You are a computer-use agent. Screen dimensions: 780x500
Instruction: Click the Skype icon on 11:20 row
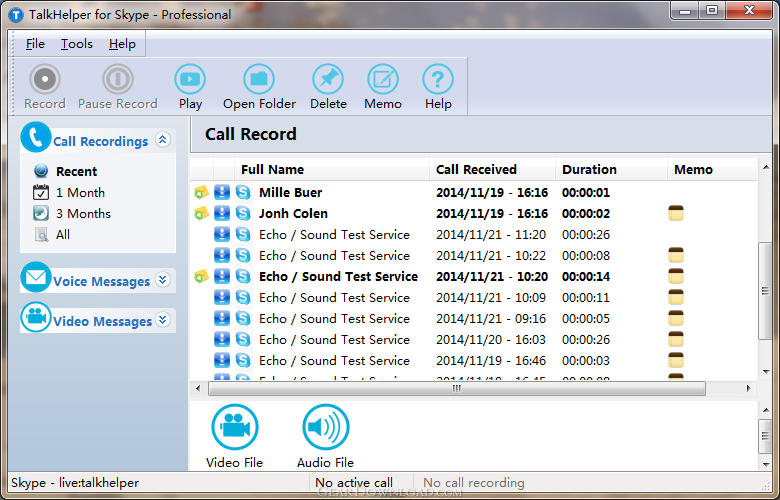243,234
